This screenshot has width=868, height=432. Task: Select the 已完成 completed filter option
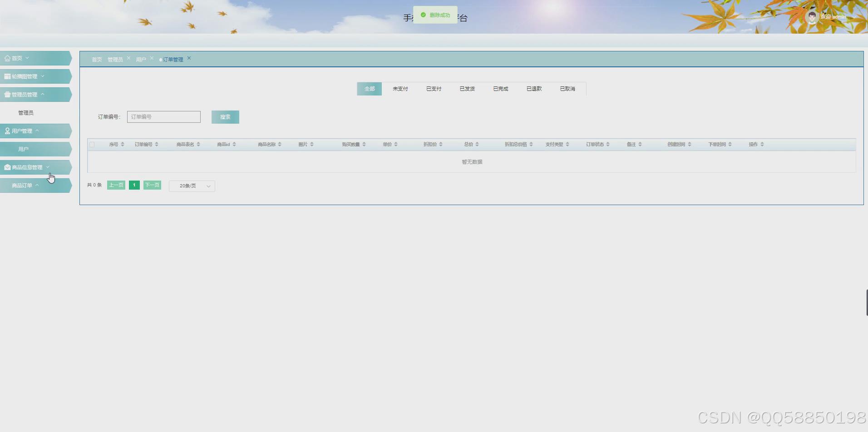500,88
